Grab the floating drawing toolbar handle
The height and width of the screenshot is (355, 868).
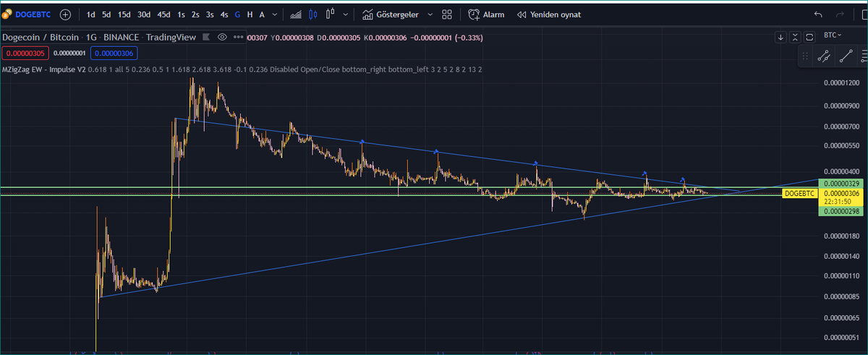pos(804,55)
